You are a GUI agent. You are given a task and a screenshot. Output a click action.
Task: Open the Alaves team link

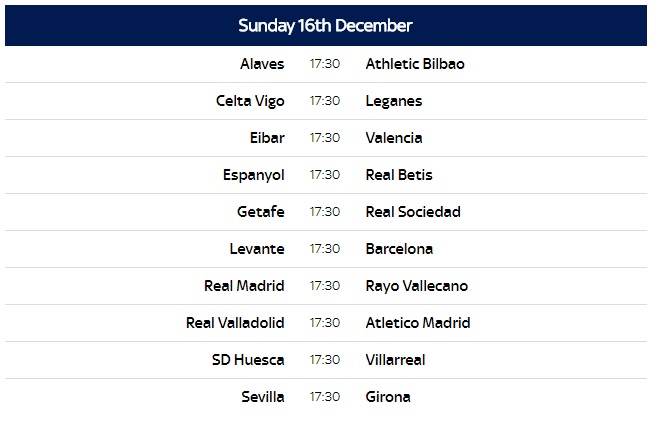[x=262, y=64]
